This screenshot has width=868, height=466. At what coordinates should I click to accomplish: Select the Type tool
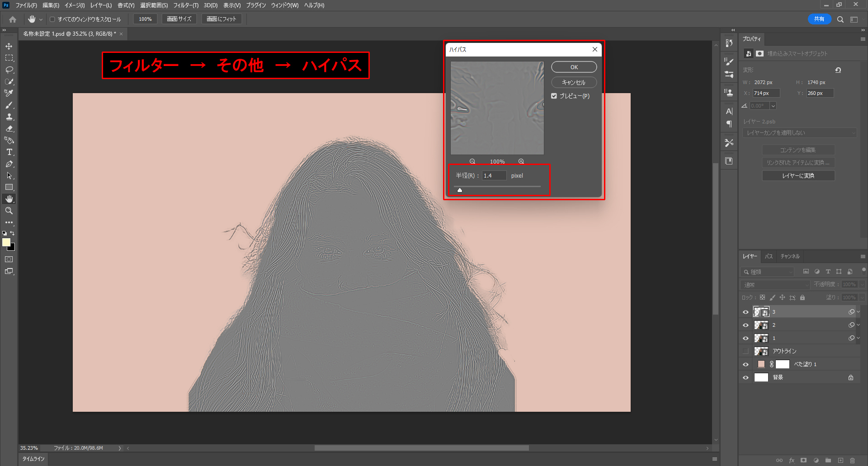[9, 152]
